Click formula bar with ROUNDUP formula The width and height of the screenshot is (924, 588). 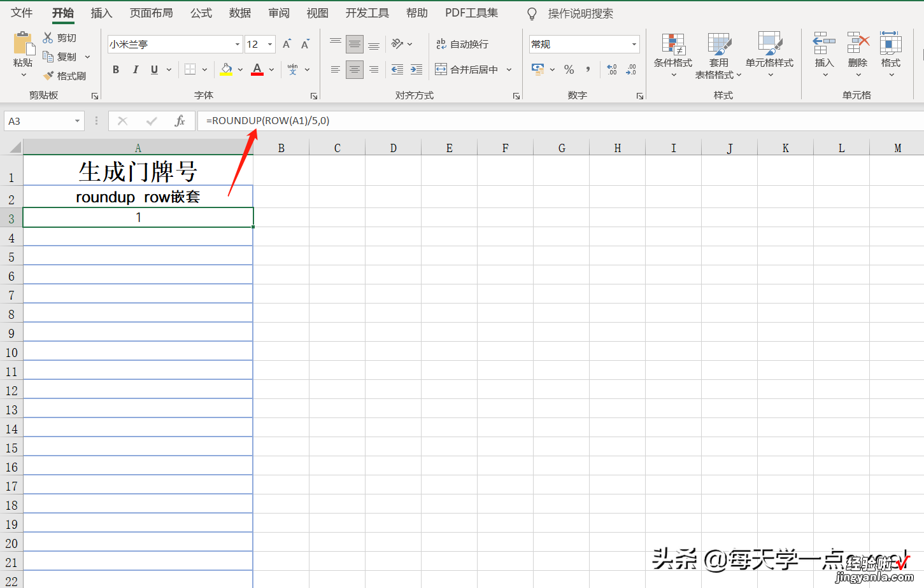(x=560, y=121)
